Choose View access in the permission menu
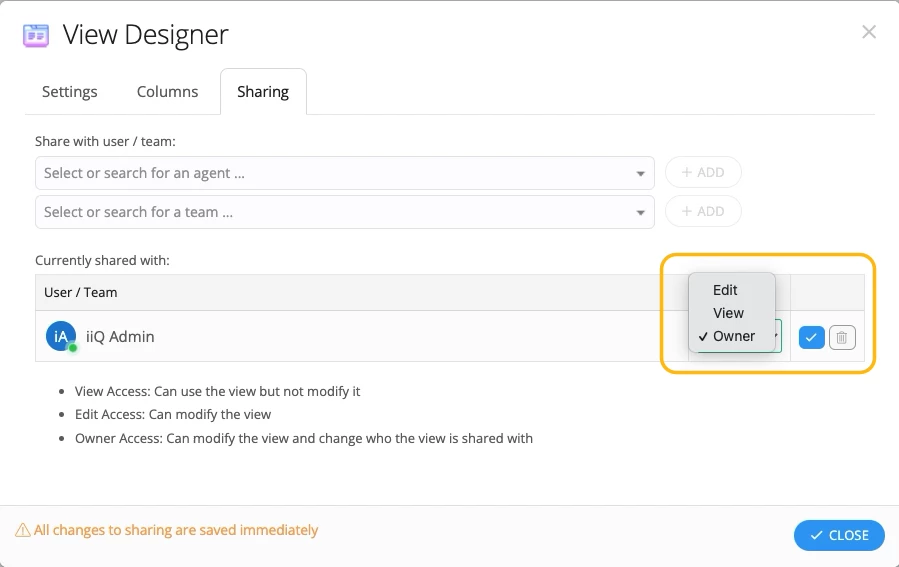Viewport: 899px width, 567px height. point(728,313)
